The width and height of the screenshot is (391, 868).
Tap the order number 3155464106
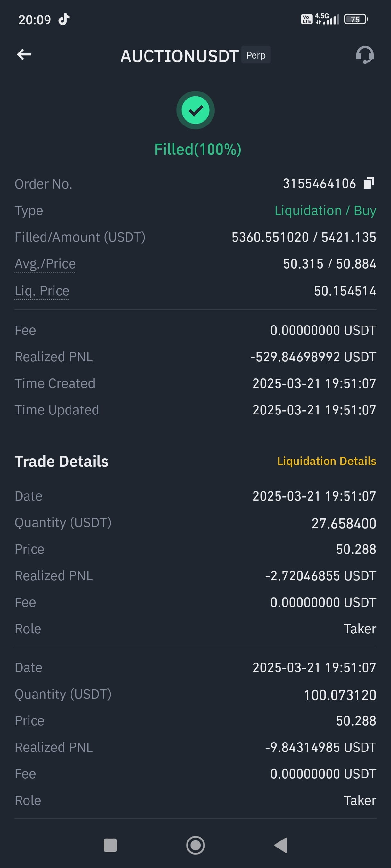pos(319,184)
